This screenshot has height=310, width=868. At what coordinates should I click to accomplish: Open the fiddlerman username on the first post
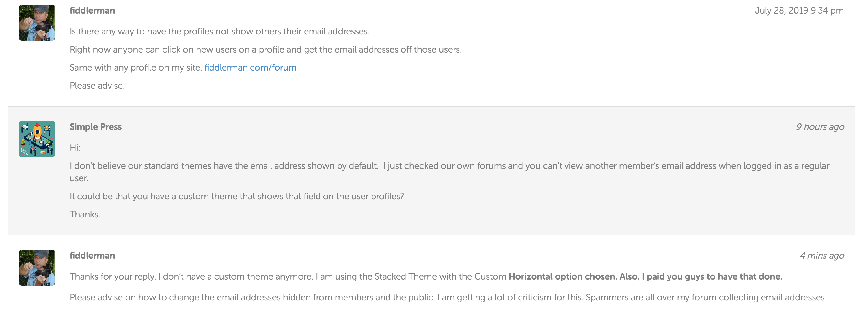pos(92,11)
